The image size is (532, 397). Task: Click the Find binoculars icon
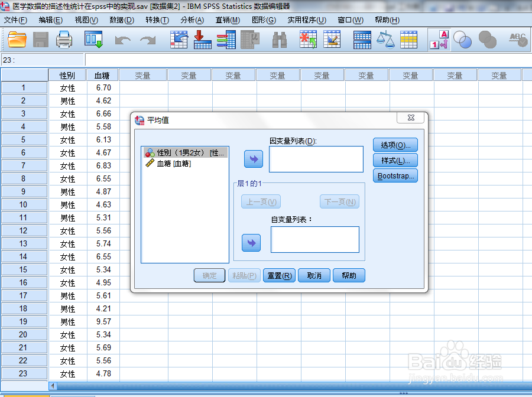point(280,40)
